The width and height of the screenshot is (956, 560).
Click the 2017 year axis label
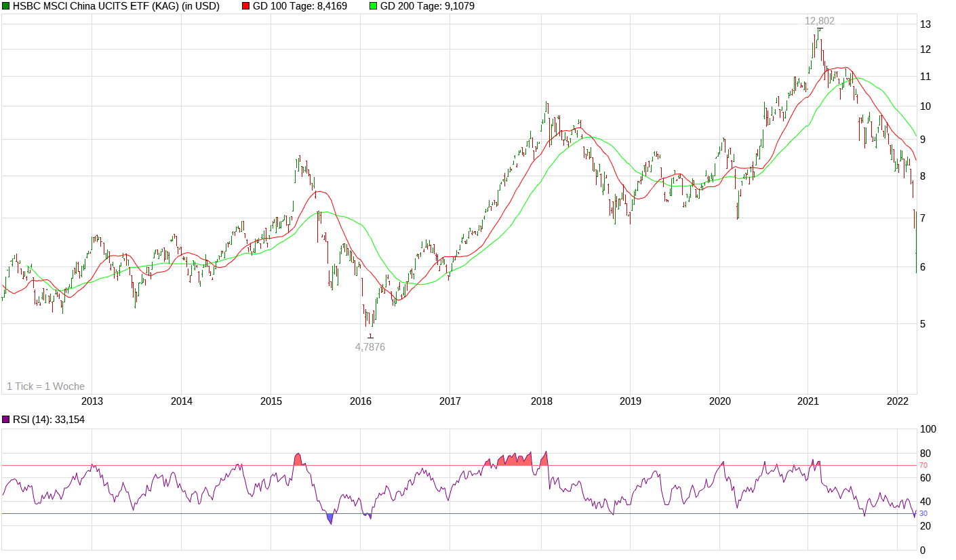pos(451,401)
